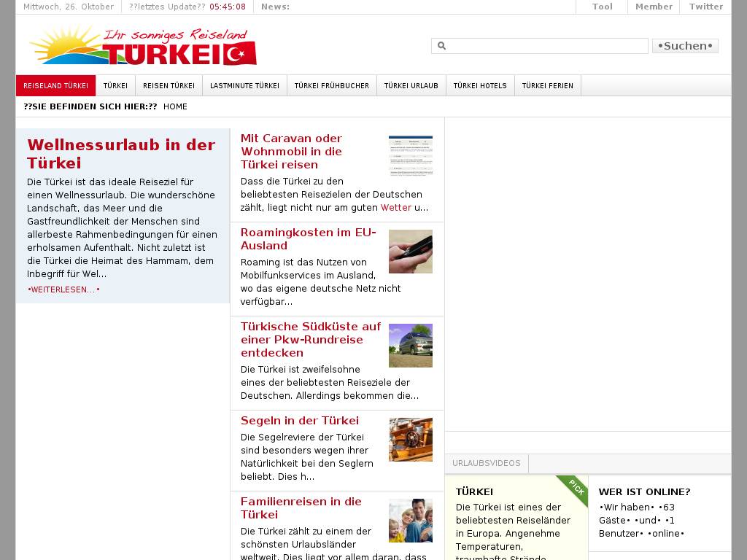Click the sailing ship wheel thumbnail
Viewport: 747px width, 560px height.
pyautogui.click(x=410, y=440)
